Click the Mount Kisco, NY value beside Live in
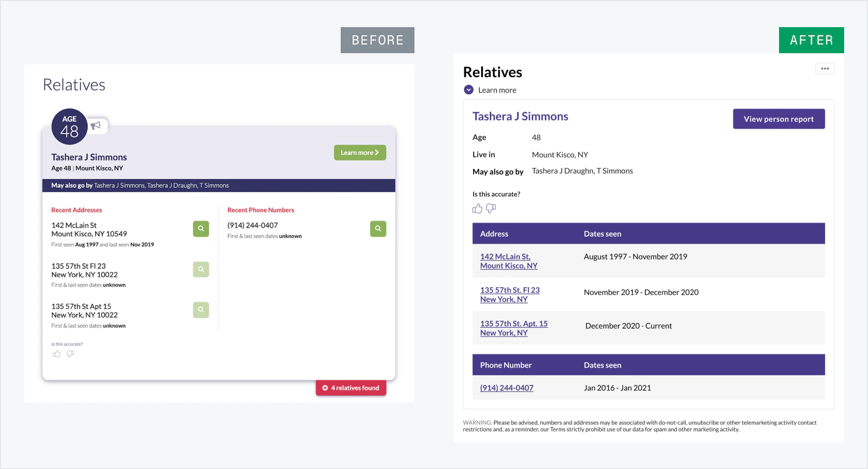The width and height of the screenshot is (868, 469). click(x=560, y=155)
